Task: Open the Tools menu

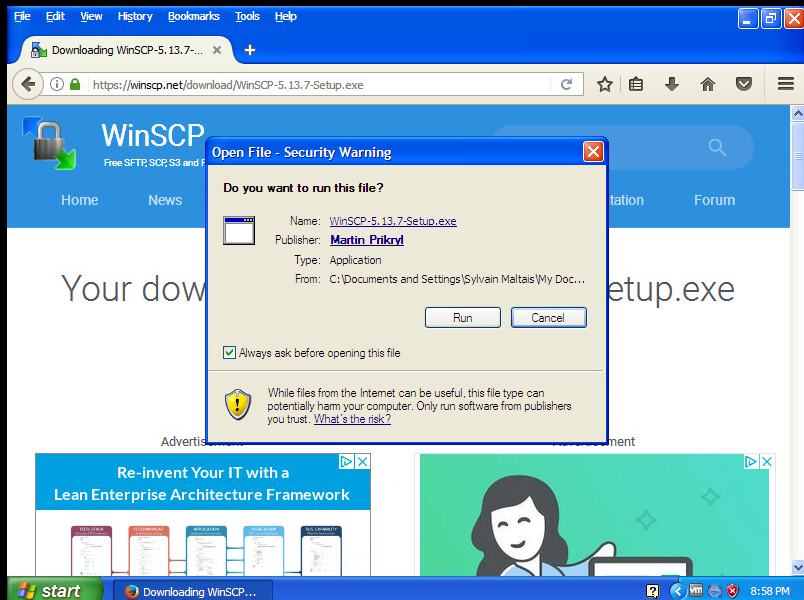Action: point(247,16)
